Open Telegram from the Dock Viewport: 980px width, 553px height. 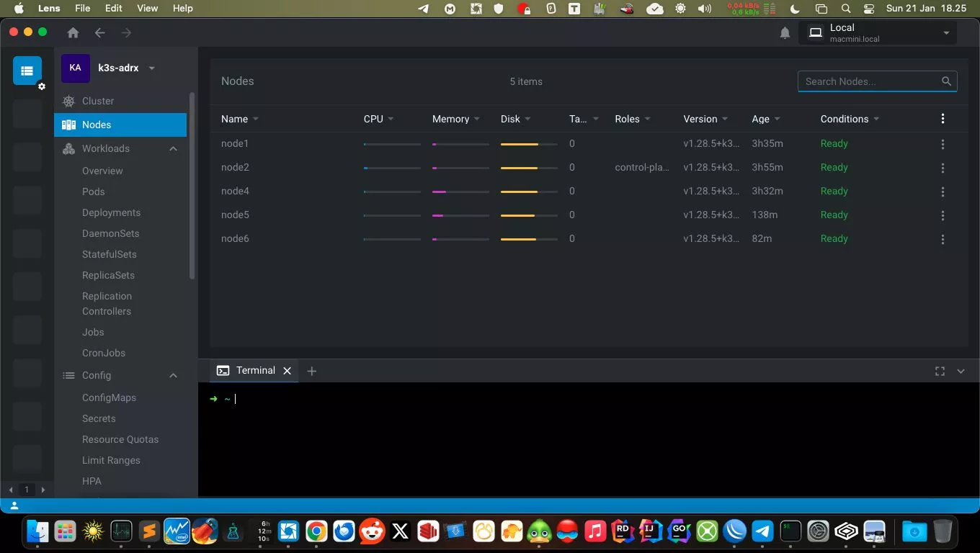point(762,531)
